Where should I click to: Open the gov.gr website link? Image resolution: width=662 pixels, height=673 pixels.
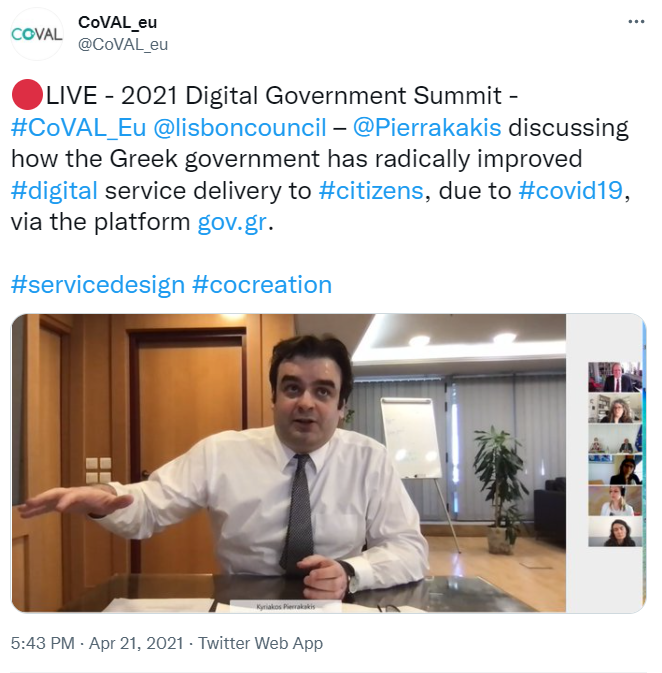click(x=232, y=222)
